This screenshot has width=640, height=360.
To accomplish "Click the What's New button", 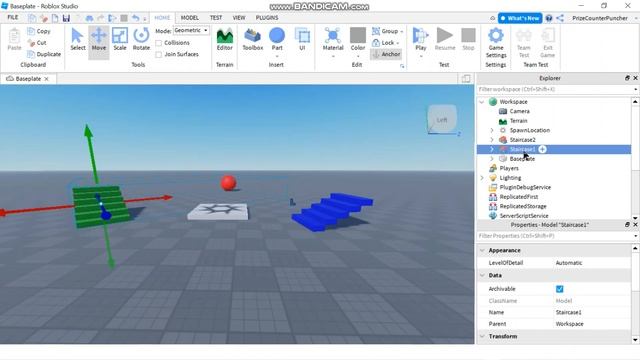I will tap(520, 18).
